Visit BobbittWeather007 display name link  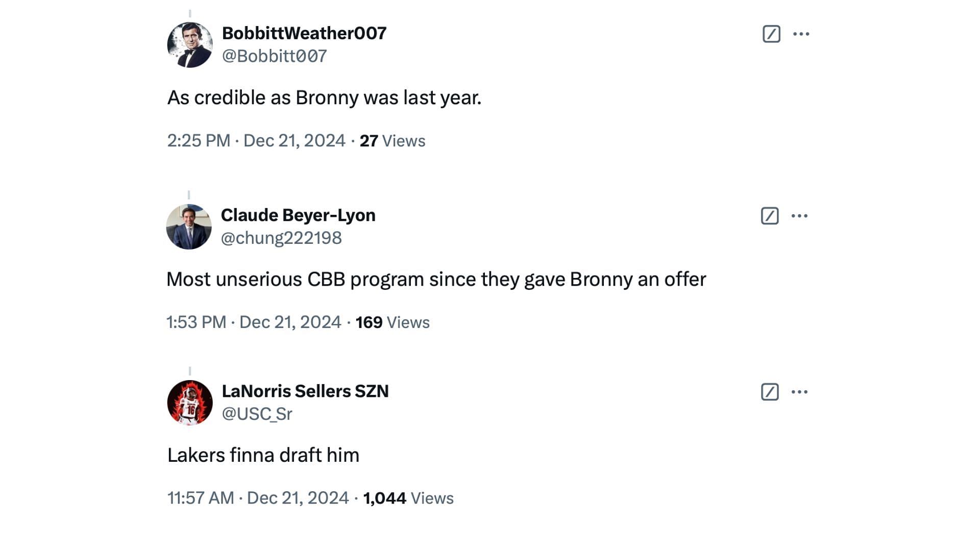[x=304, y=33]
